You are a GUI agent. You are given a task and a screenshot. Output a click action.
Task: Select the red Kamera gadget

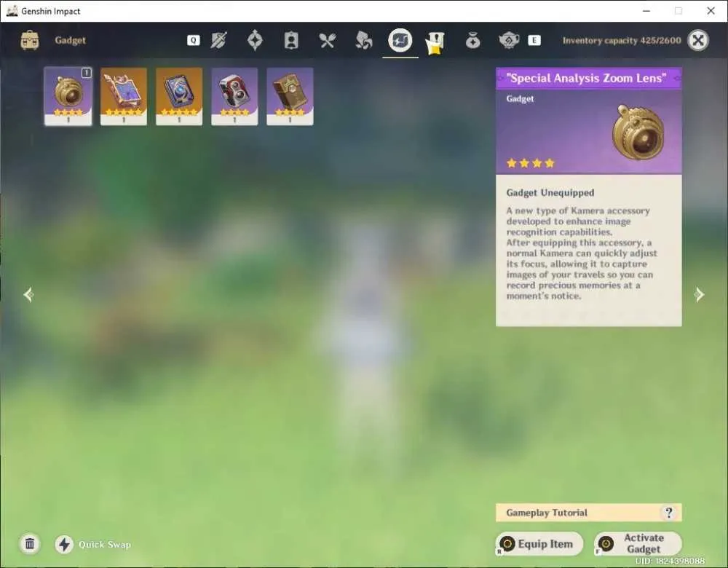coord(234,96)
